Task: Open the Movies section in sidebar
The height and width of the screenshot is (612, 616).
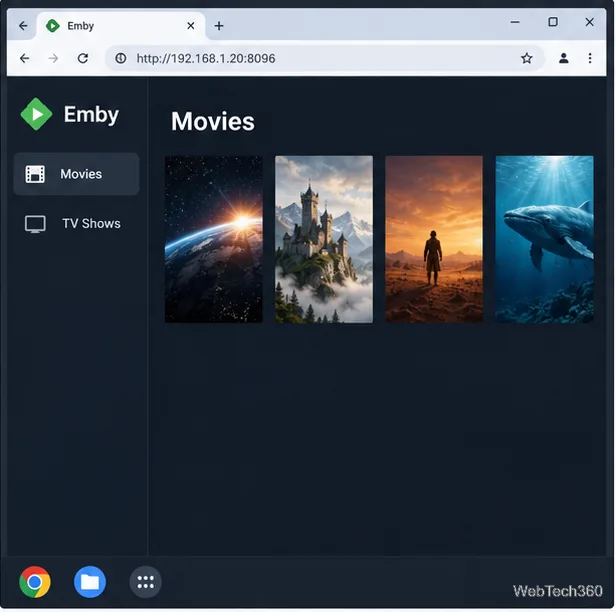Action: pyautogui.click(x=76, y=174)
